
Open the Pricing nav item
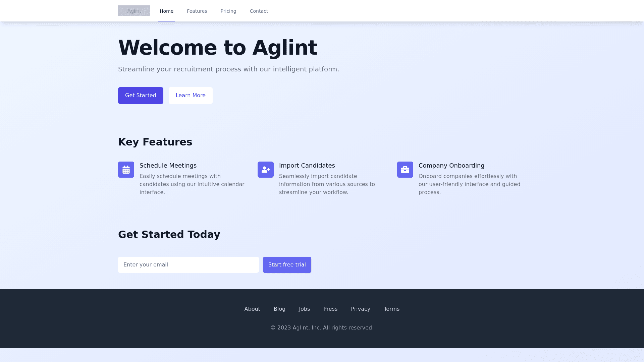pyautogui.click(x=228, y=11)
